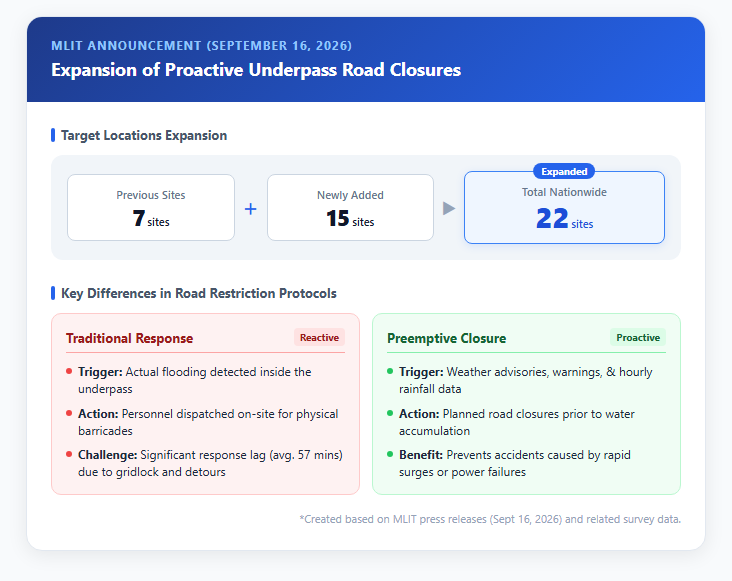Click the '7 sites' value

click(x=151, y=218)
